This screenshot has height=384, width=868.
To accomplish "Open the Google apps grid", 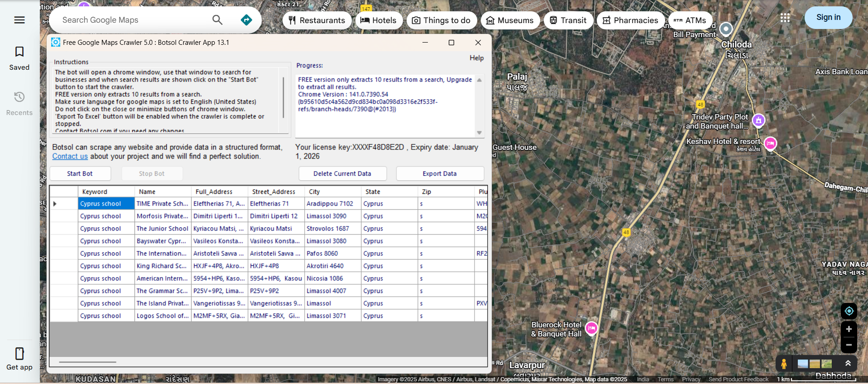I will click(x=785, y=18).
